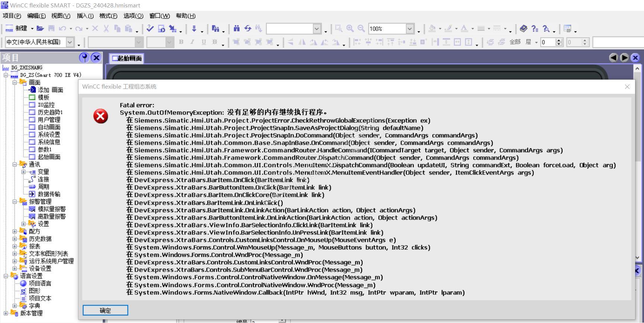This screenshot has width=644, height=323.
Task: Open an existing project via folder icon
Action: point(40,29)
